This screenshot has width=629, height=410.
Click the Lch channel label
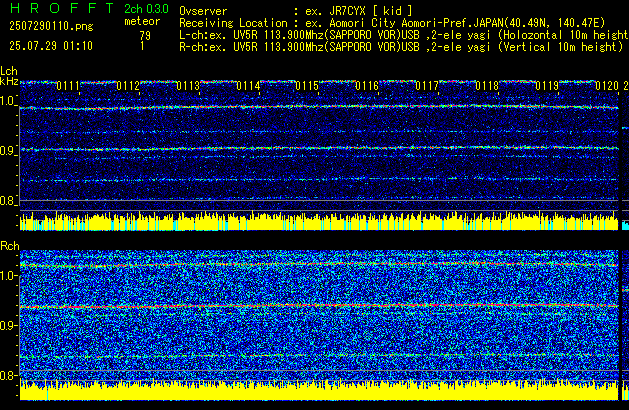(9, 71)
